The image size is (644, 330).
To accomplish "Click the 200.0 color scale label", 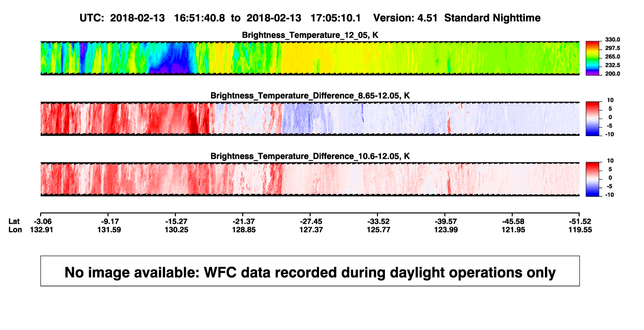I will [612, 73].
